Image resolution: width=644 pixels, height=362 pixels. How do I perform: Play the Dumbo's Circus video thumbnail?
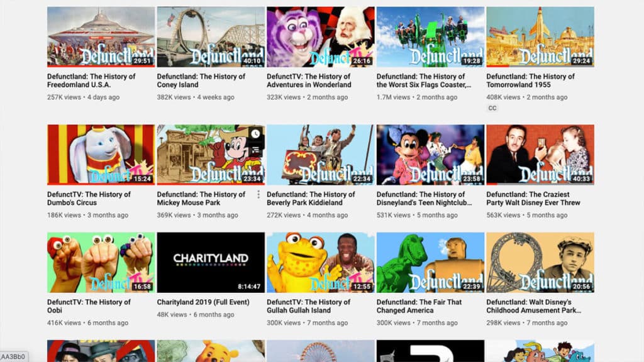click(101, 154)
